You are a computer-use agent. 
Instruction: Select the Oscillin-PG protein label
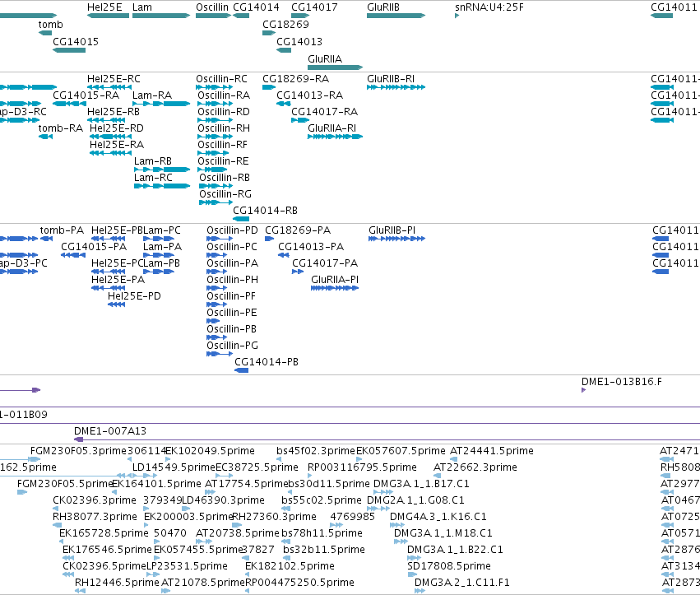click(x=232, y=346)
